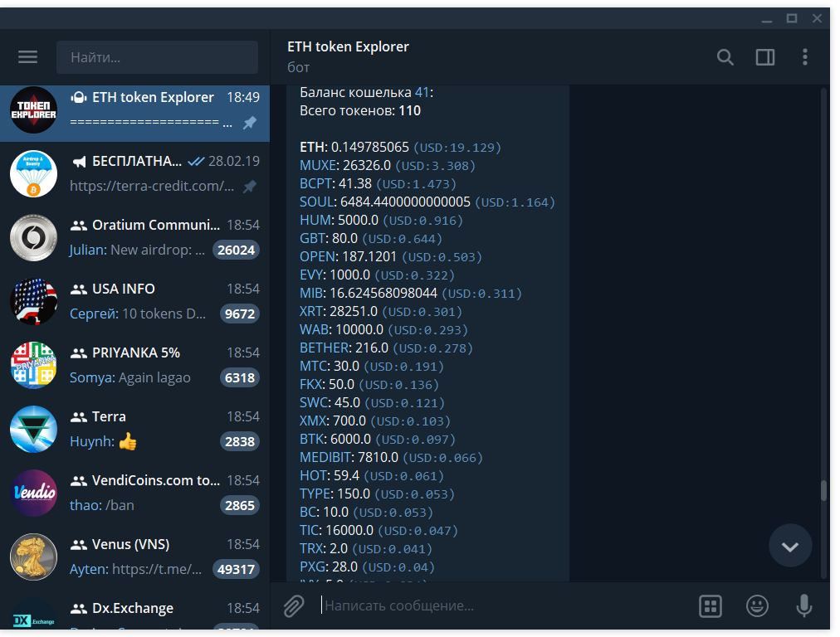Jump to bottom with down-arrow button
This screenshot has height=637, width=840.
point(790,546)
